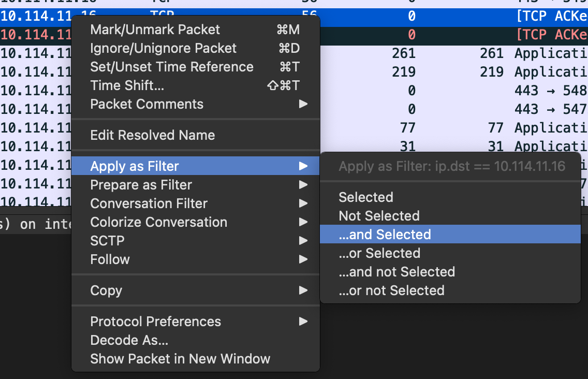Click the ...and Selected filter option
588x379 pixels.
click(385, 235)
